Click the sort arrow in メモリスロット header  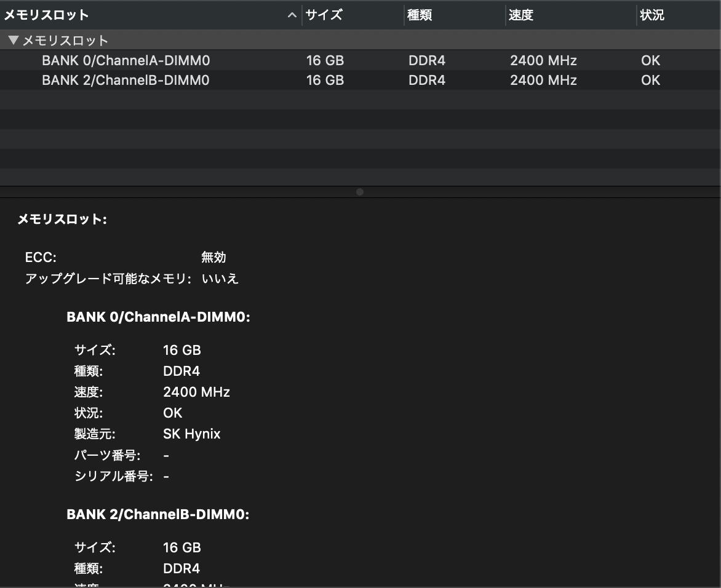[x=292, y=15]
